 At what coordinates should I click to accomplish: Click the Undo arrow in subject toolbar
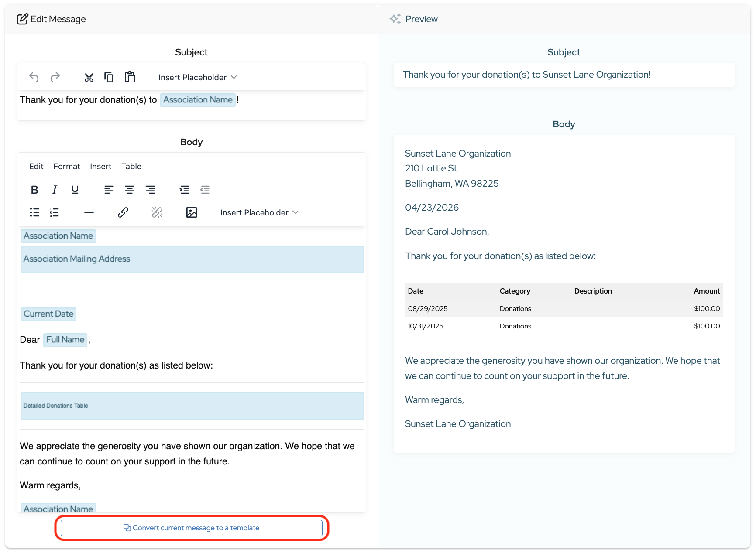34,77
